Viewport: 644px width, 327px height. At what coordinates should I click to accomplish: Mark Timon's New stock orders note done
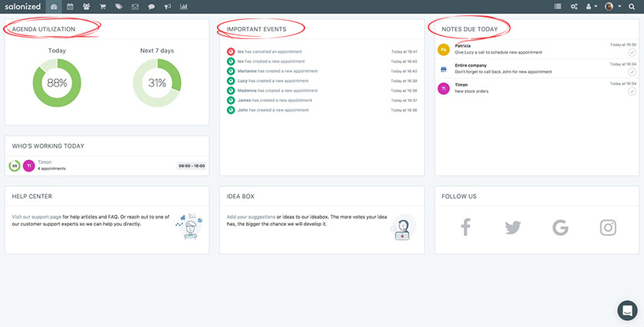632,91
